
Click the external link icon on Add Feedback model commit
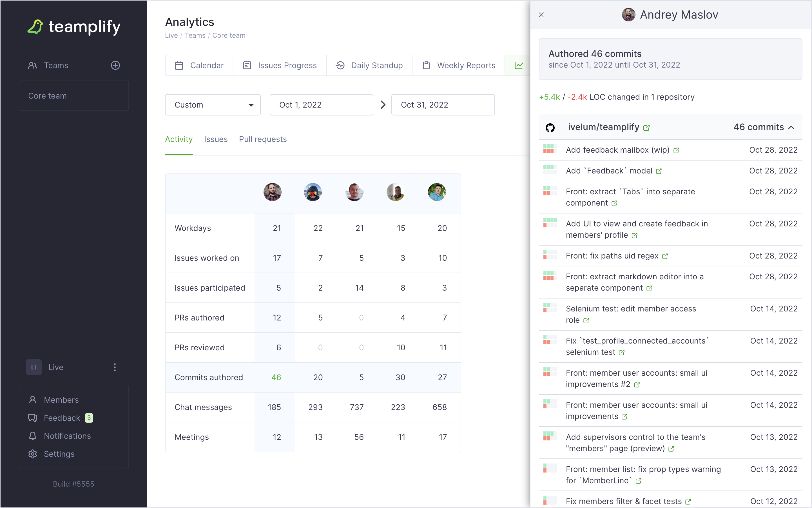tap(658, 171)
